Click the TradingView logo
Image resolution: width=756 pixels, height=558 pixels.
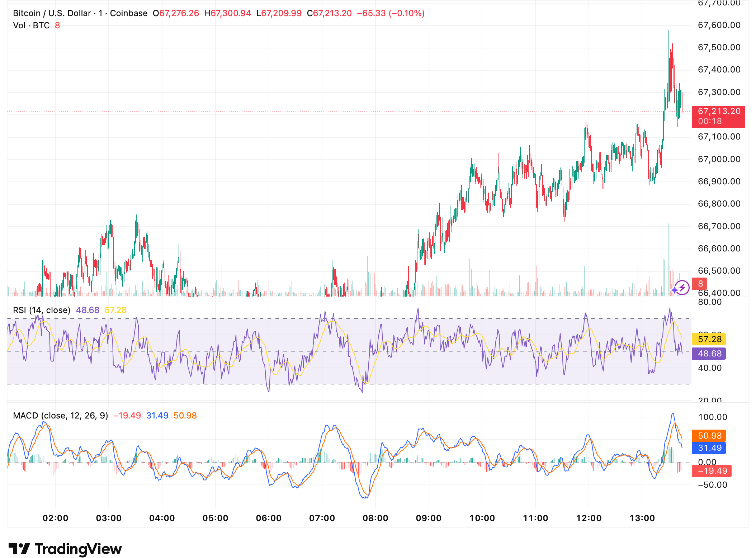tap(65, 549)
